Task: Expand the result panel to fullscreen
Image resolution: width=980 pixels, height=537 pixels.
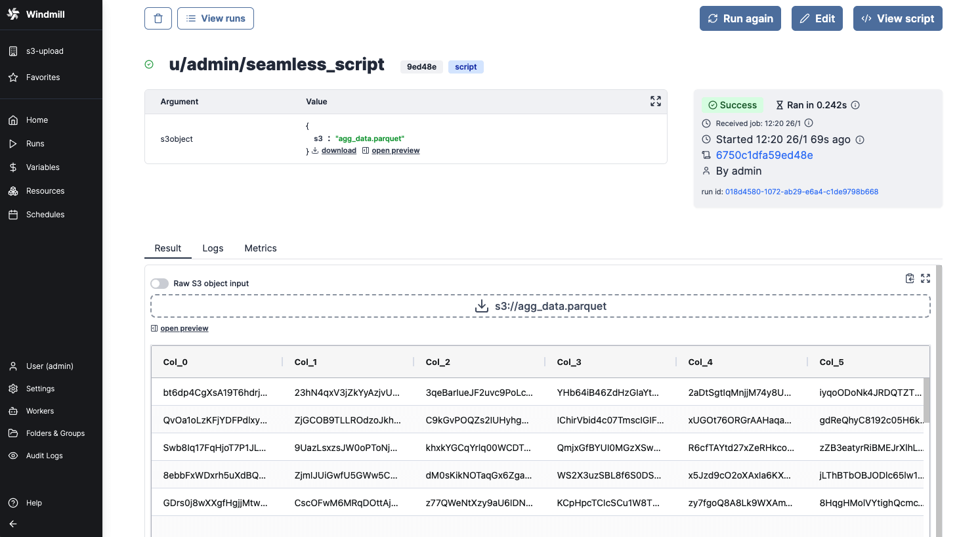Action: point(926,278)
